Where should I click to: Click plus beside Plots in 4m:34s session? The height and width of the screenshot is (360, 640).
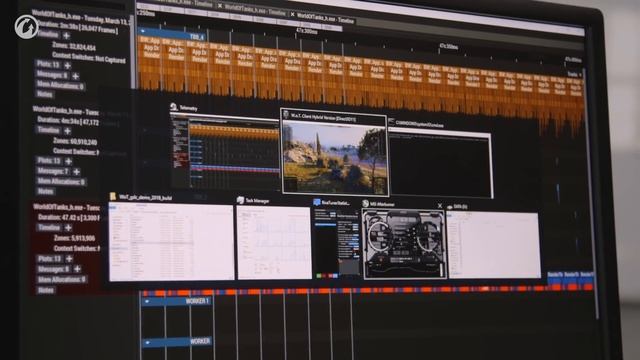68,161
